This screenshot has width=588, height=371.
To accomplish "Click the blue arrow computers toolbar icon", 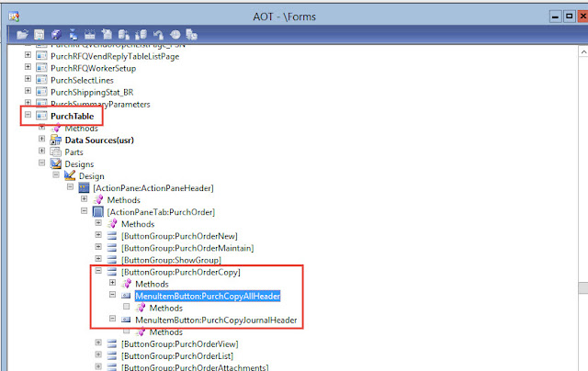I will [x=73, y=35].
